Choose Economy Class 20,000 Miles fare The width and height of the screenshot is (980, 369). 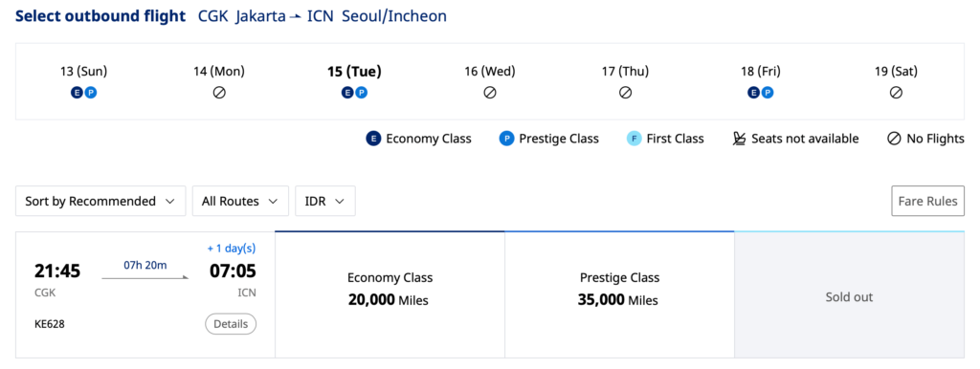pos(390,294)
